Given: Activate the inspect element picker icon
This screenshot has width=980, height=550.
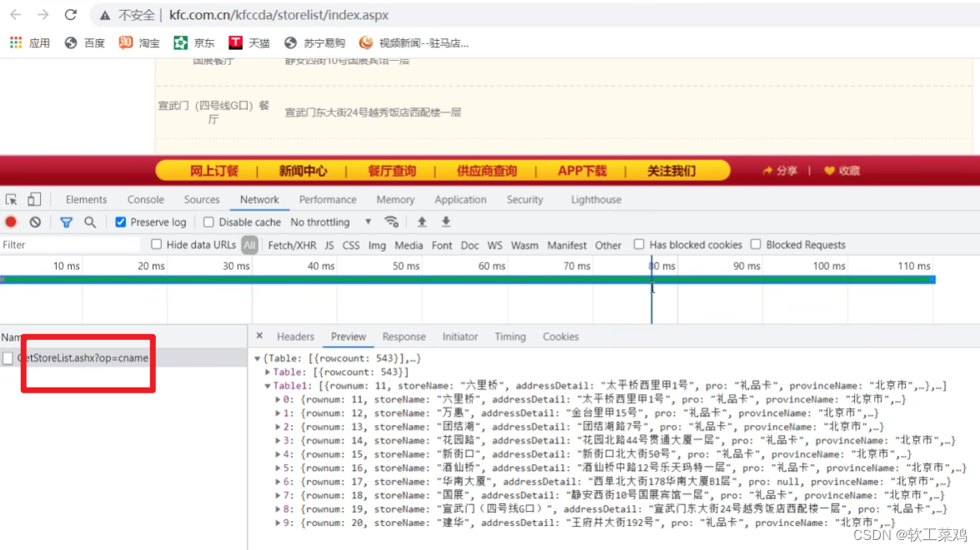Looking at the screenshot, I should click(x=11, y=200).
